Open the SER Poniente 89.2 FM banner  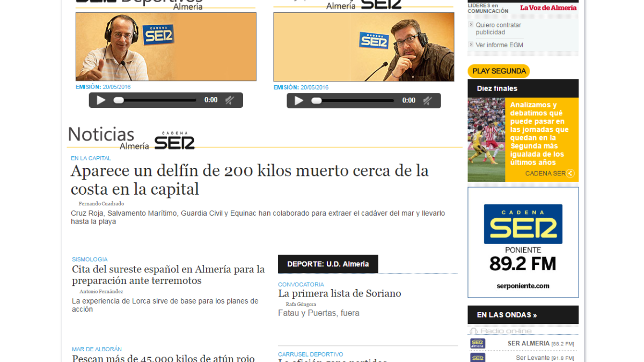[x=523, y=242]
